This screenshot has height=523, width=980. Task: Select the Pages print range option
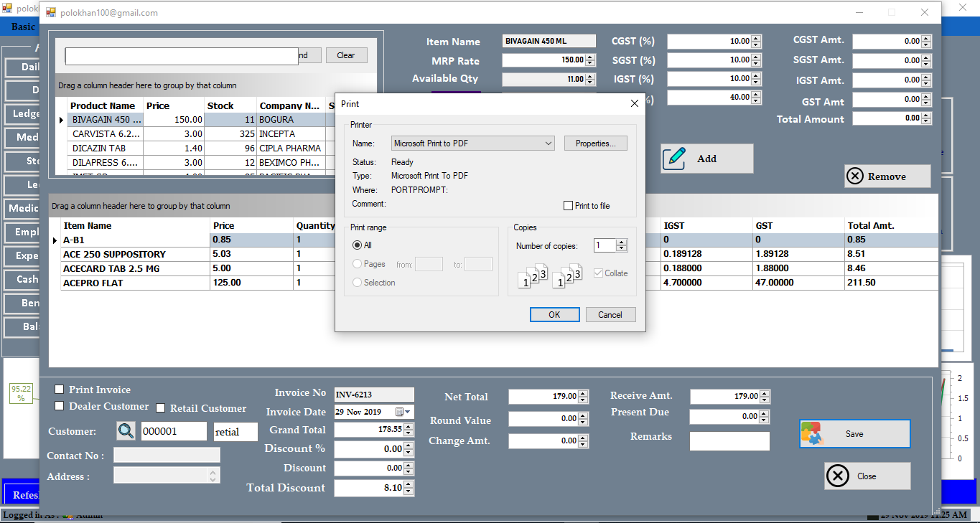(x=357, y=264)
